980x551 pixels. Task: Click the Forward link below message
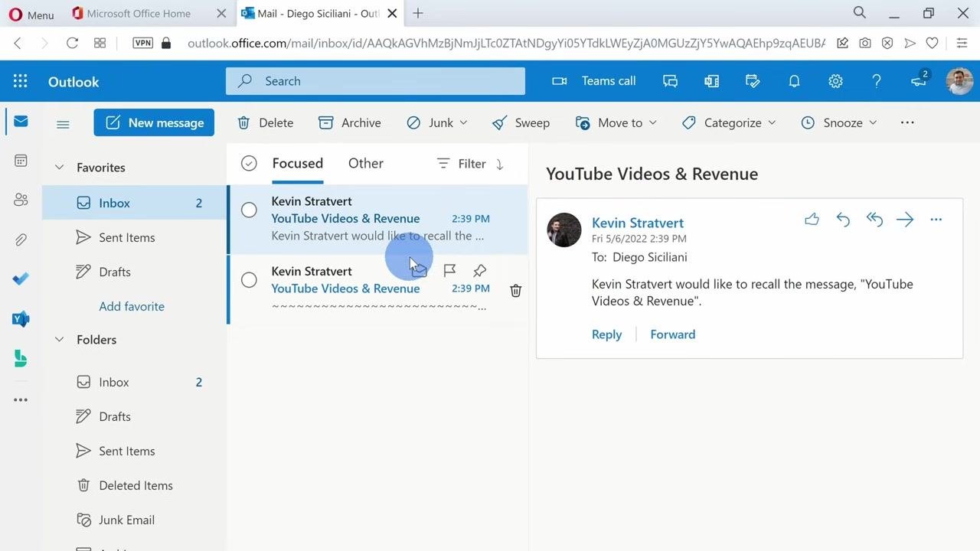pyautogui.click(x=672, y=334)
